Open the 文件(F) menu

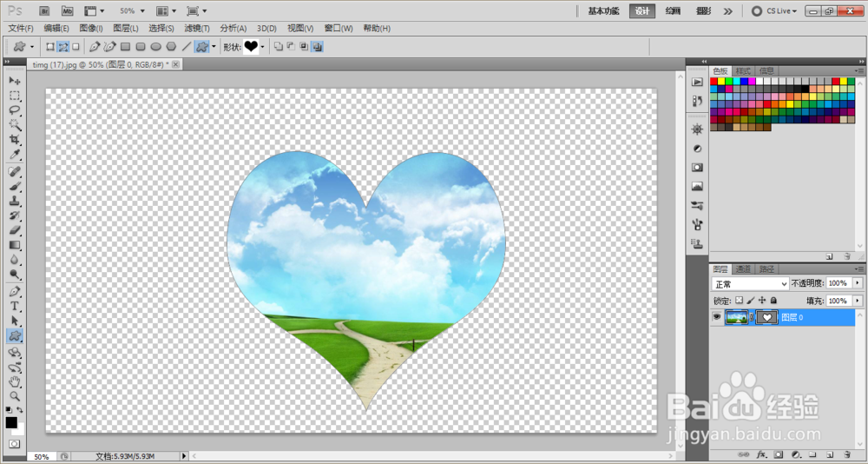click(21, 29)
